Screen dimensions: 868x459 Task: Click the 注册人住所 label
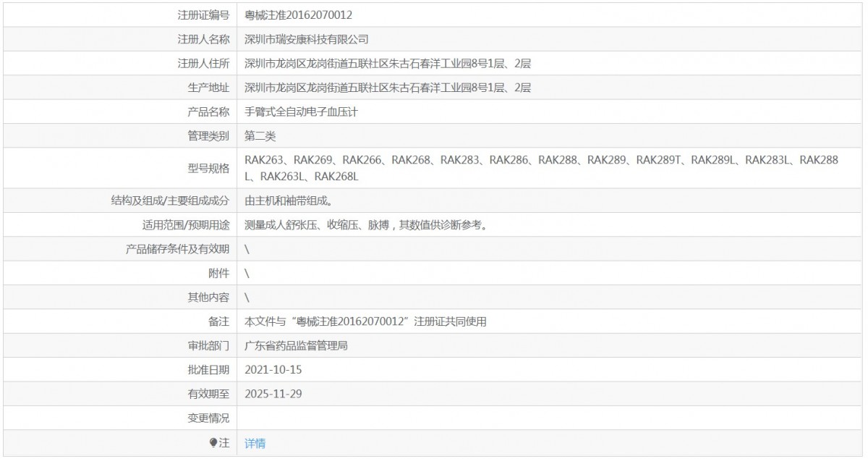pos(203,64)
